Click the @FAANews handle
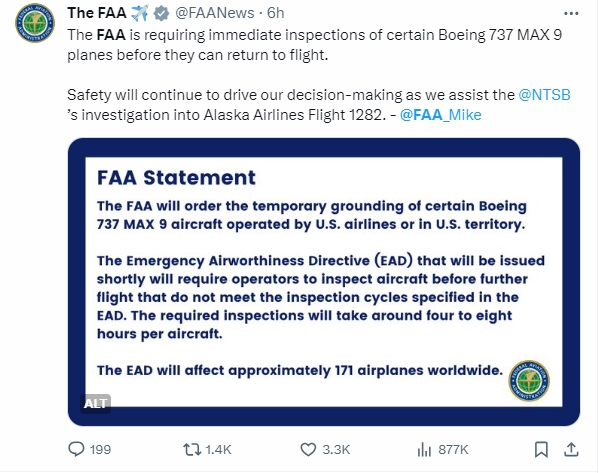 click(215, 13)
